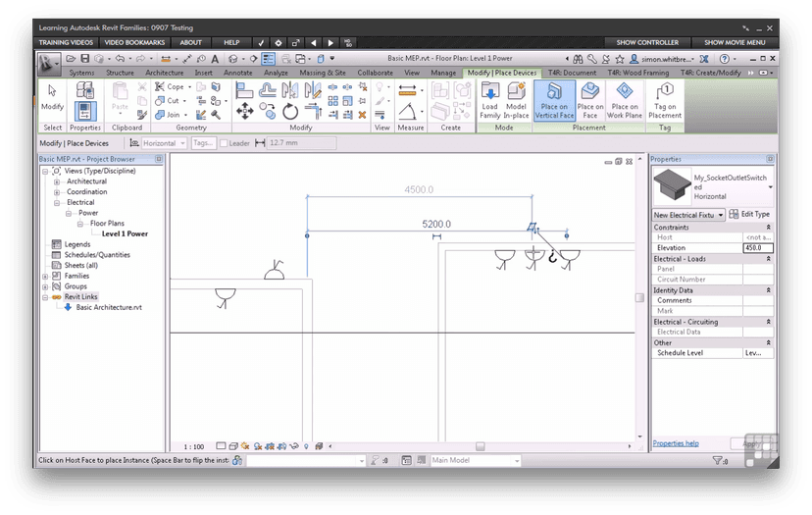Click the Open folder icon in quick access toolbar
Screen dimensions: 812x515
[x=71, y=59]
